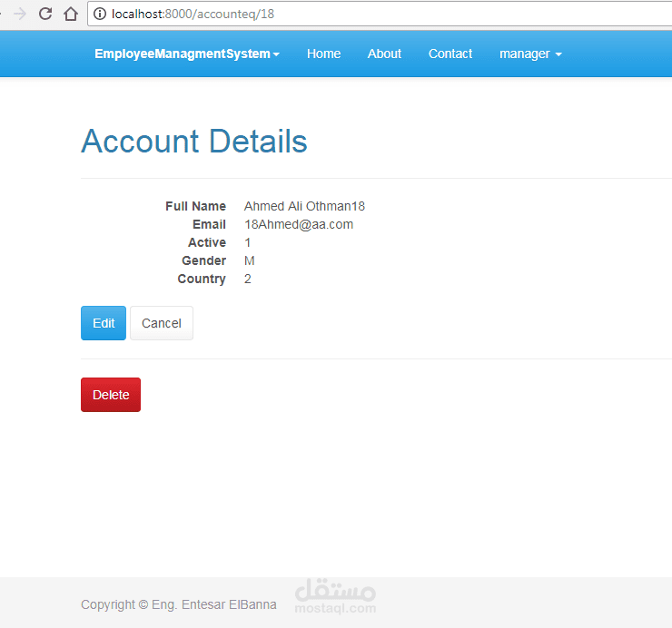Click the 'Email' field label
The height and width of the screenshot is (628, 672).
[x=209, y=224]
